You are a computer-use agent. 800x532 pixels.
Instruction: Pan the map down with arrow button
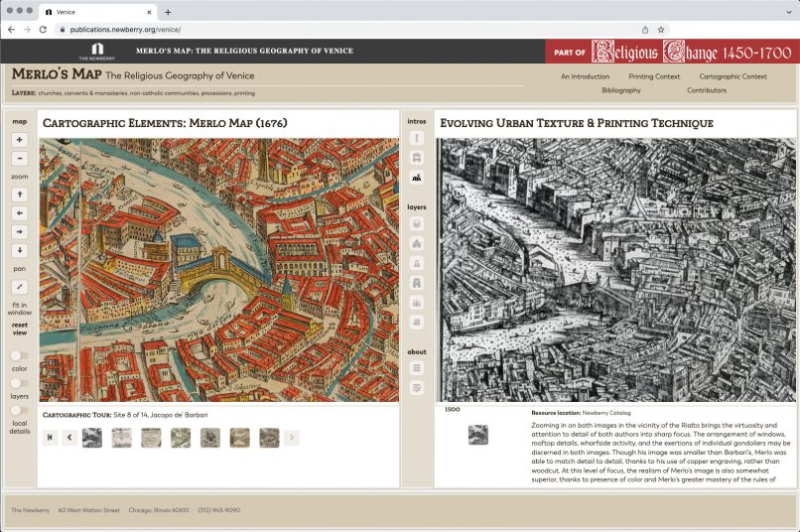coord(20,250)
